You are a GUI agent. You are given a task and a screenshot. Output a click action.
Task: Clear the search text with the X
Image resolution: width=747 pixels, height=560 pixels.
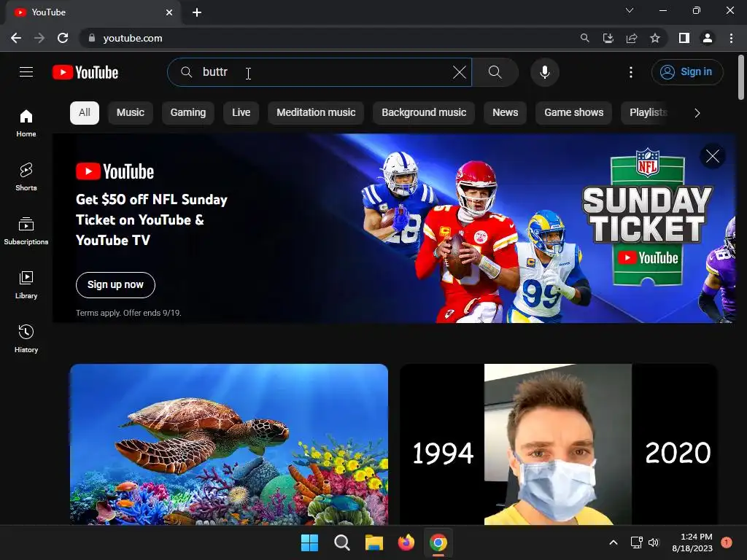[460, 72]
